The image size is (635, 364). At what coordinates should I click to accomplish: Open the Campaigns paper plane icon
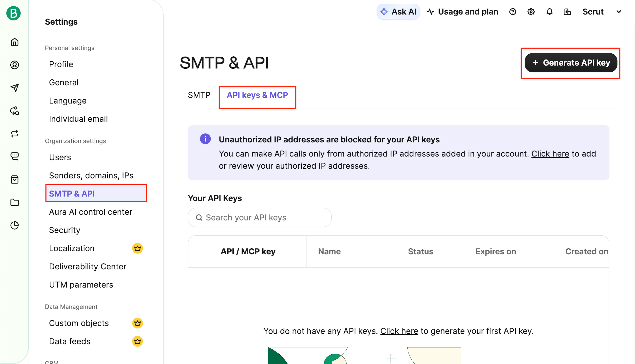[15, 88]
